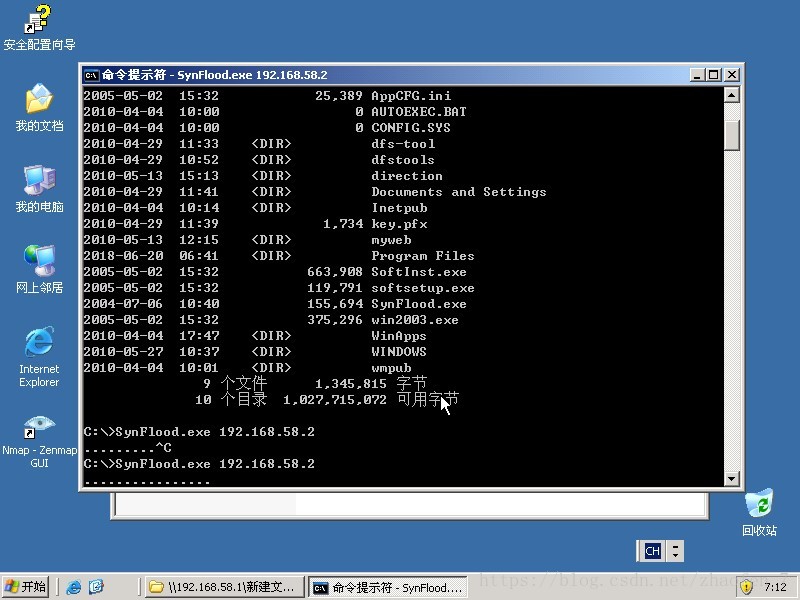Switch to \\192.168.58.1\新建文... taskbar window
Image resolution: width=800 pixels, height=600 pixels.
click(222, 587)
